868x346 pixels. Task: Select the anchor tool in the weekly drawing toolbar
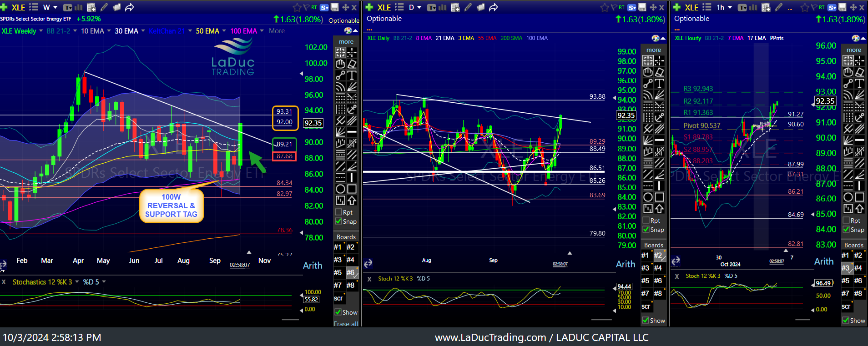click(352, 109)
